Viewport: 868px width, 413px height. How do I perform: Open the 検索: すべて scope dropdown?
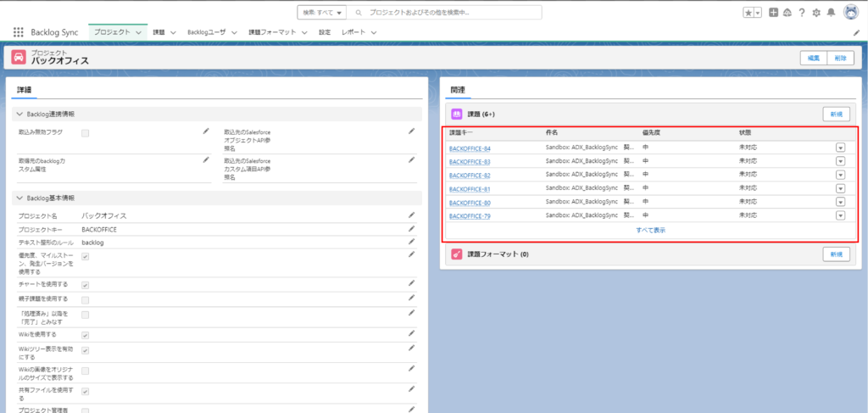[x=321, y=12]
